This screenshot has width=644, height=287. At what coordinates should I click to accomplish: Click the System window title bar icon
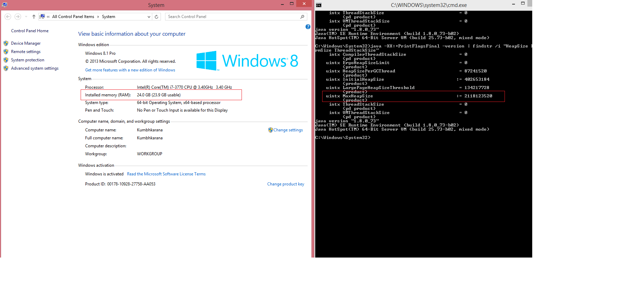coord(4,5)
